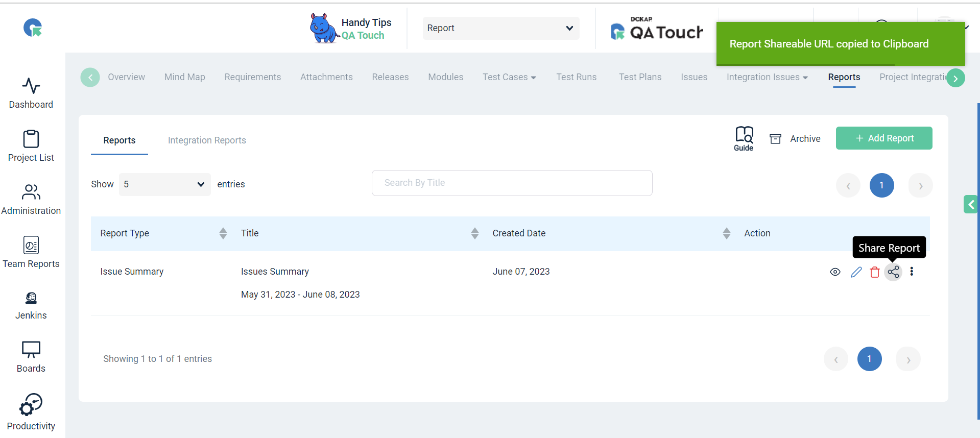Click the May 31, 2023 - June 08, 2023 range

(300, 295)
